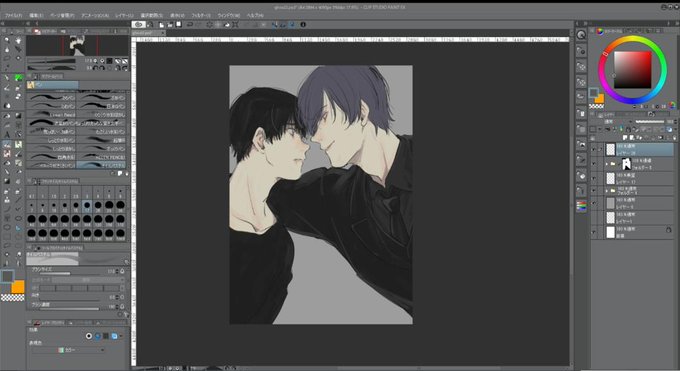Click the lock icon on the paper layer
The image size is (680, 371).
[668, 230]
